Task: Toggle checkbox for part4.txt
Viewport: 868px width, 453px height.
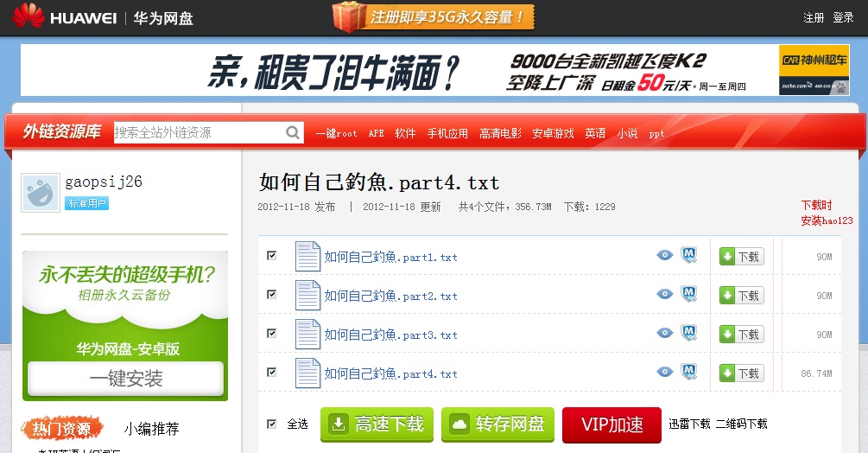Action: point(271,372)
